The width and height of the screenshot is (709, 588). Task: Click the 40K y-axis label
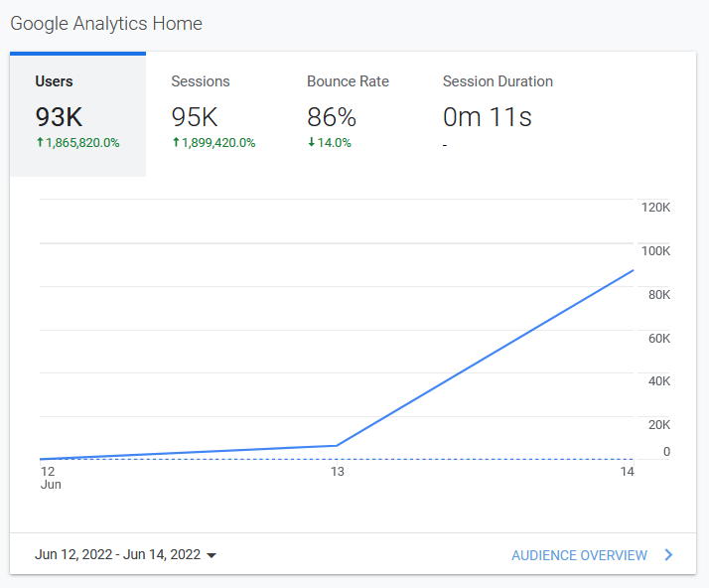point(659,381)
